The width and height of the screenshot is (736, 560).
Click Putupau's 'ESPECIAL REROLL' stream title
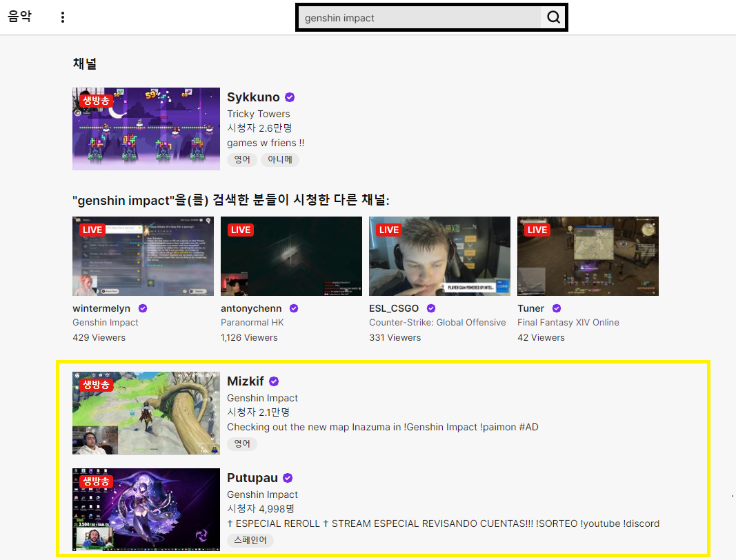443,524
